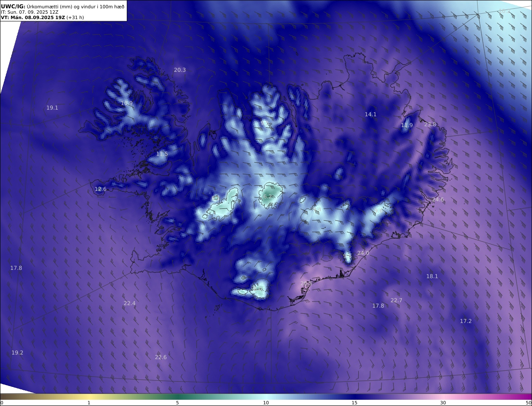532x406 pixels.
Task: Click the 19.1 value label
Action: point(52,108)
